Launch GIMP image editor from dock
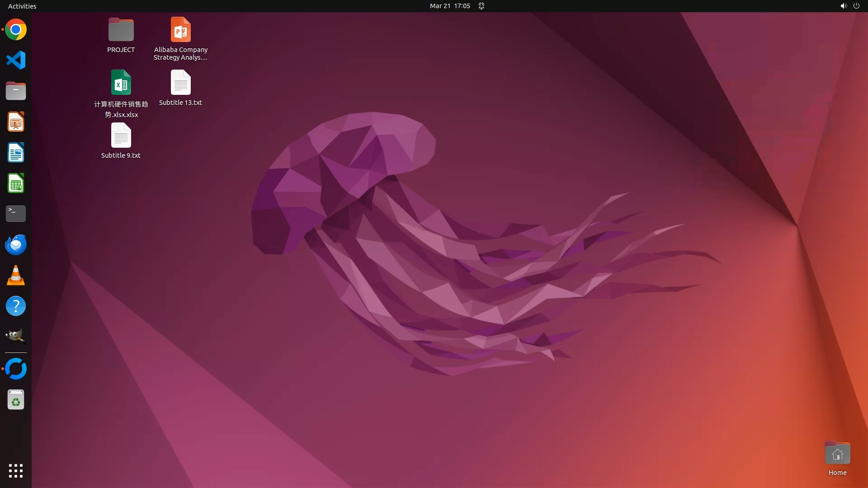 coord(16,336)
